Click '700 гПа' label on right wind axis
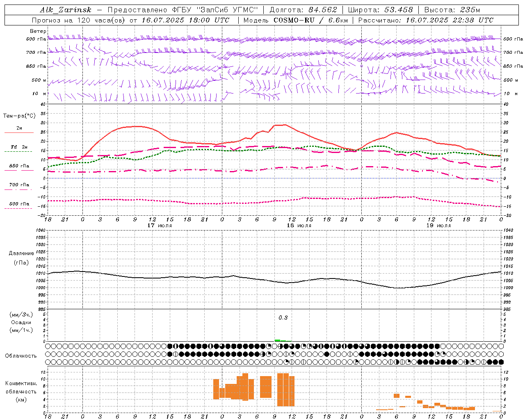525x420 pixels. [x=513, y=52]
